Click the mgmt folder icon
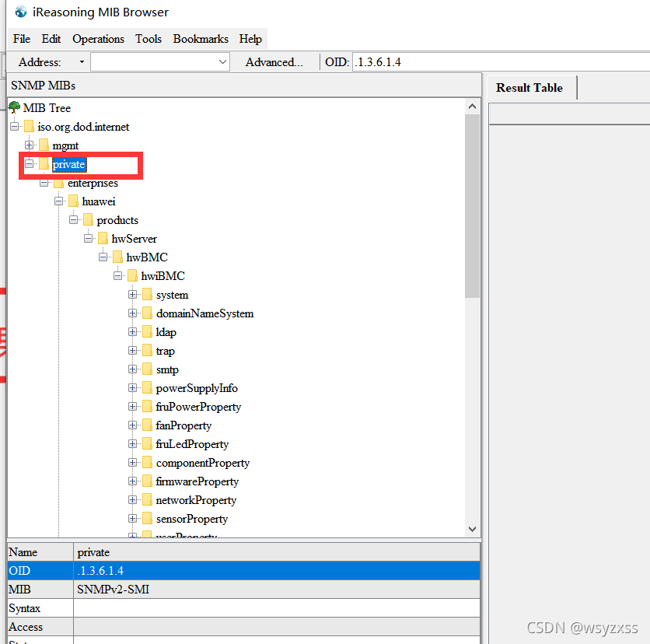This screenshot has height=644, width=650. click(44, 145)
